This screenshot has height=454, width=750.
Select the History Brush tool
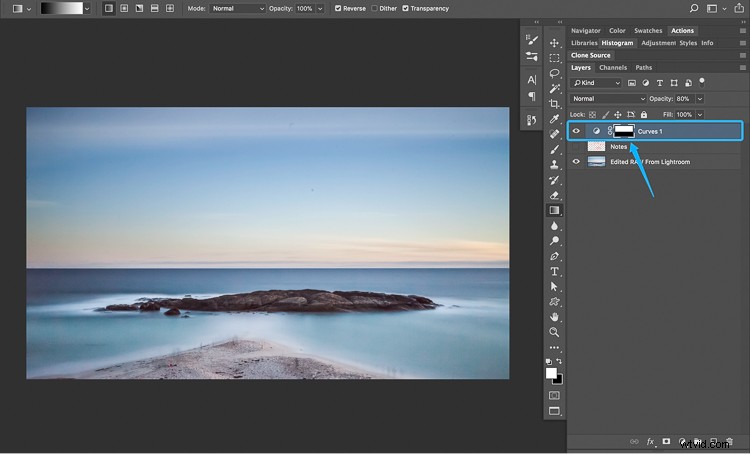[554, 180]
